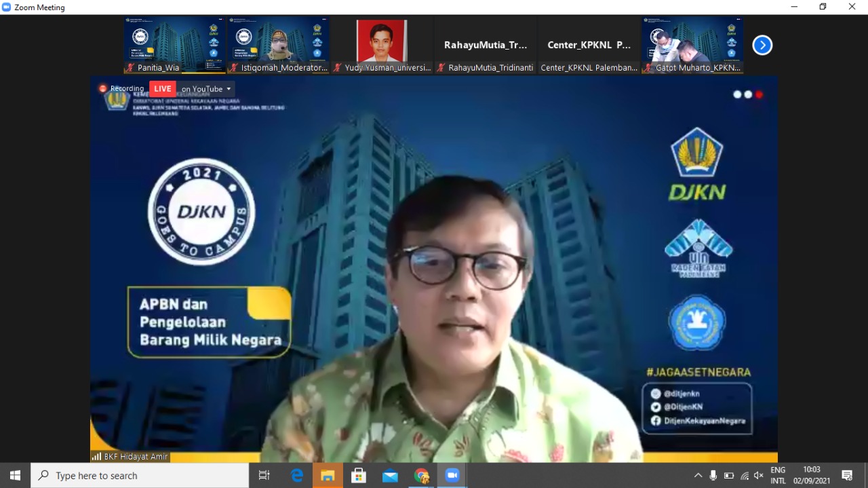Screen dimensions: 868x488
Task: Launch Google Chrome from the taskbar
Action: pyautogui.click(x=421, y=475)
